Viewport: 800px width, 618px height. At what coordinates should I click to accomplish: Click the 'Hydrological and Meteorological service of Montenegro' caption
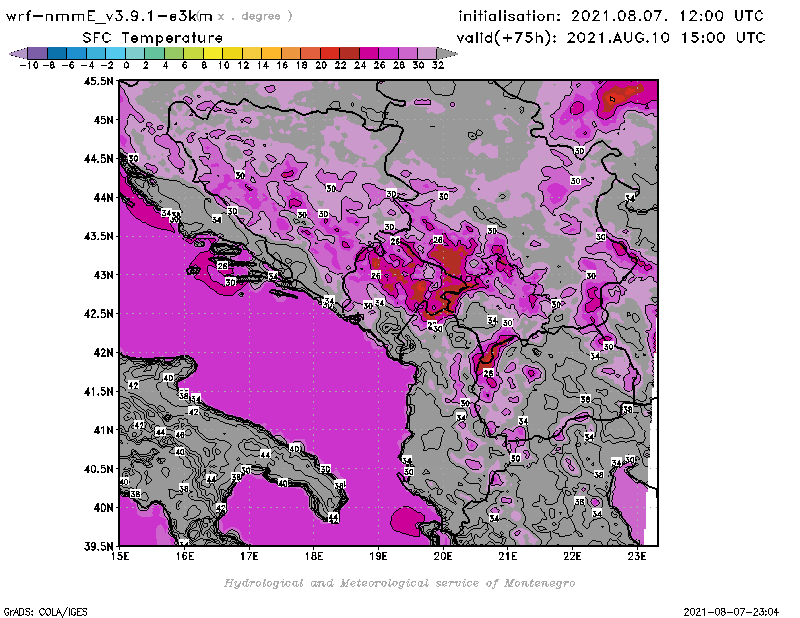399,583
